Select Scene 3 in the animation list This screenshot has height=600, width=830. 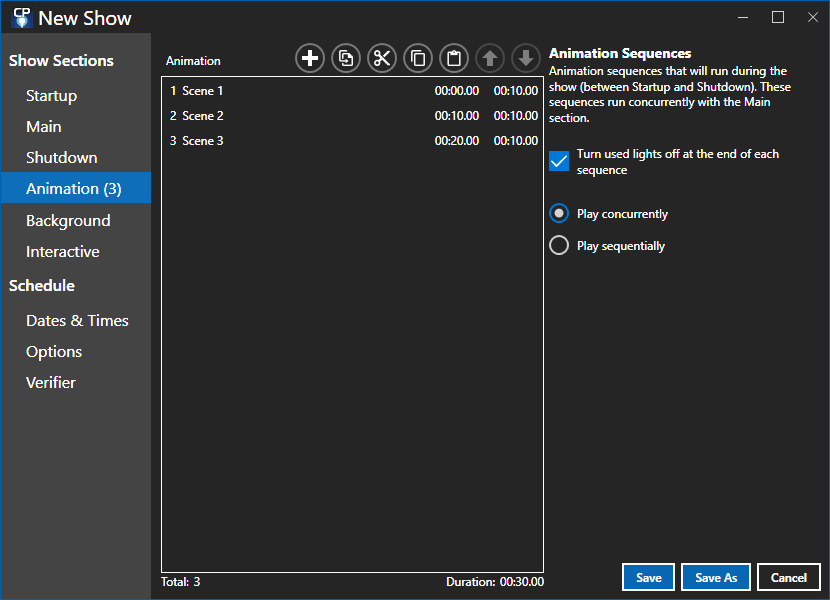pos(353,140)
